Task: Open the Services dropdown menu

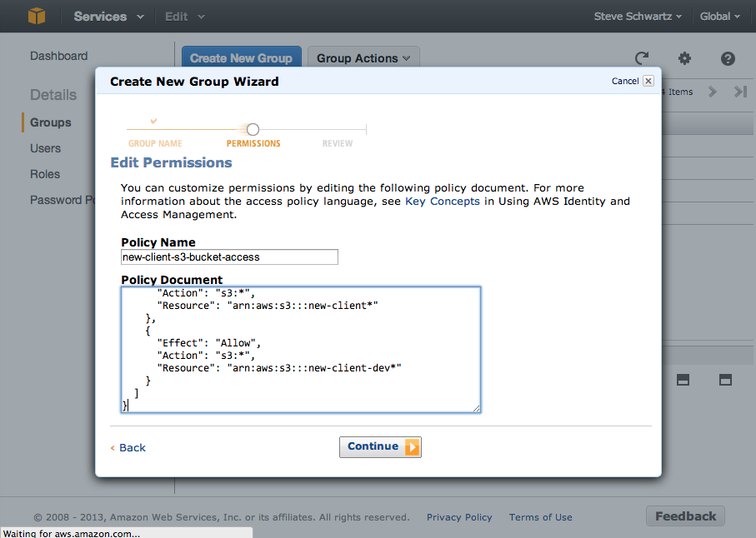Action: pos(108,17)
